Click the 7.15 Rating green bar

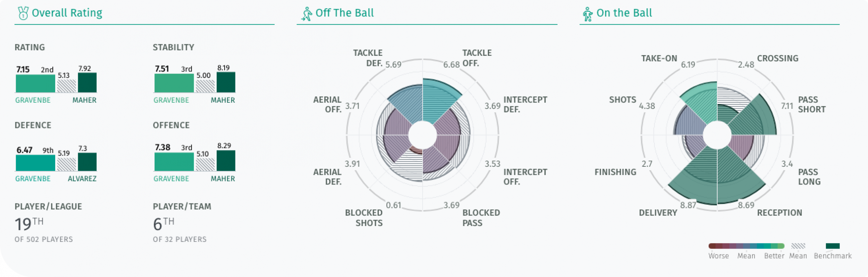point(35,83)
